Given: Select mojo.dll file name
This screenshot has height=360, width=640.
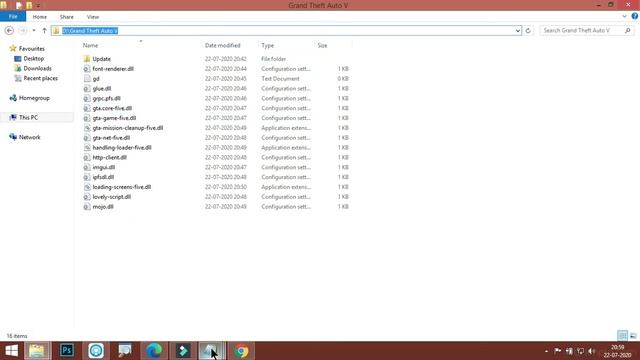Looking at the screenshot, I should click(x=103, y=207).
